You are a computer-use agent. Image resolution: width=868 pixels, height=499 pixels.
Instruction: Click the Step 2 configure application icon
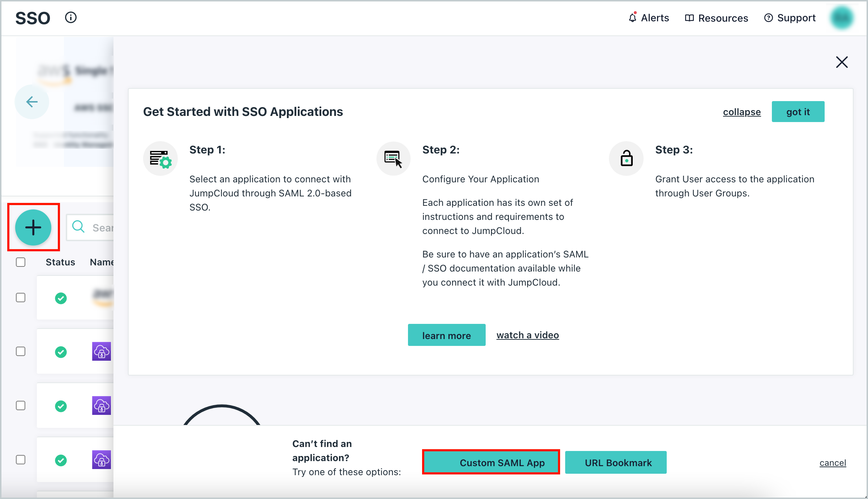pyautogui.click(x=393, y=159)
